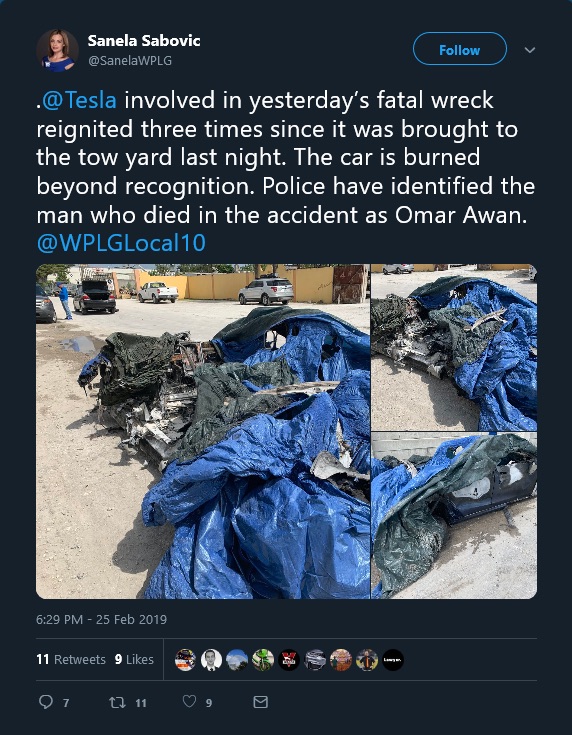This screenshot has width=572, height=735.
Task: View the 11 Retweets list
Action: click(x=71, y=660)
